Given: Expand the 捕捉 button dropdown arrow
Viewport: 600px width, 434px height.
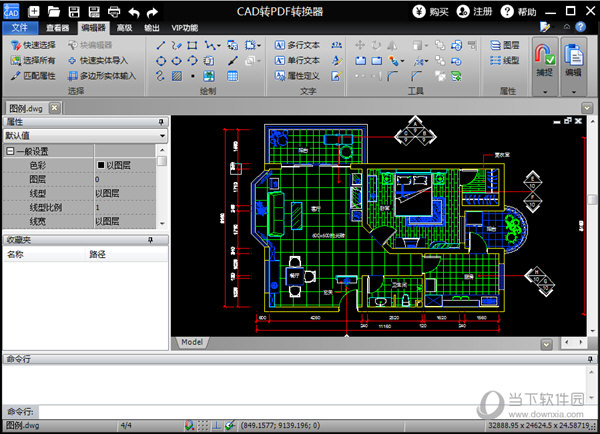Looking at the screenshot, I should (x=545, y=92).
